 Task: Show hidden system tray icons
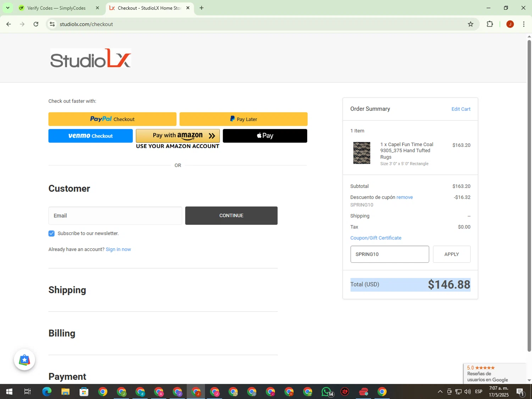tap(440, 392)
